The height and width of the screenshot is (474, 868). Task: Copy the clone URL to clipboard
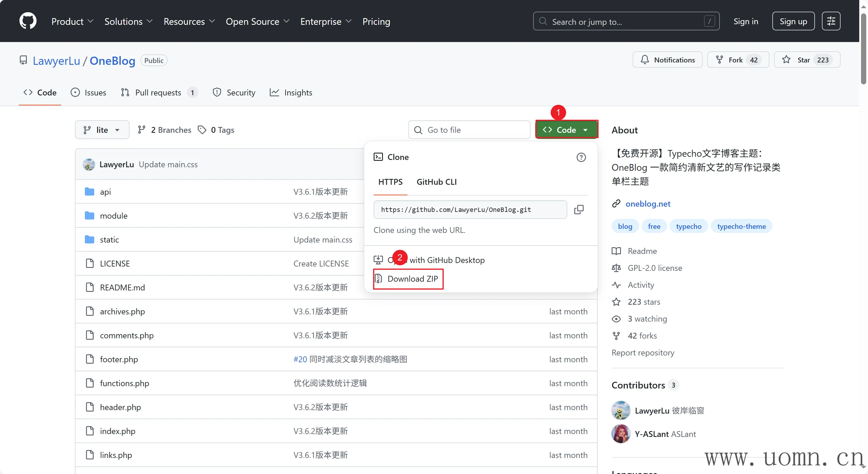click(x=579, y=209)
